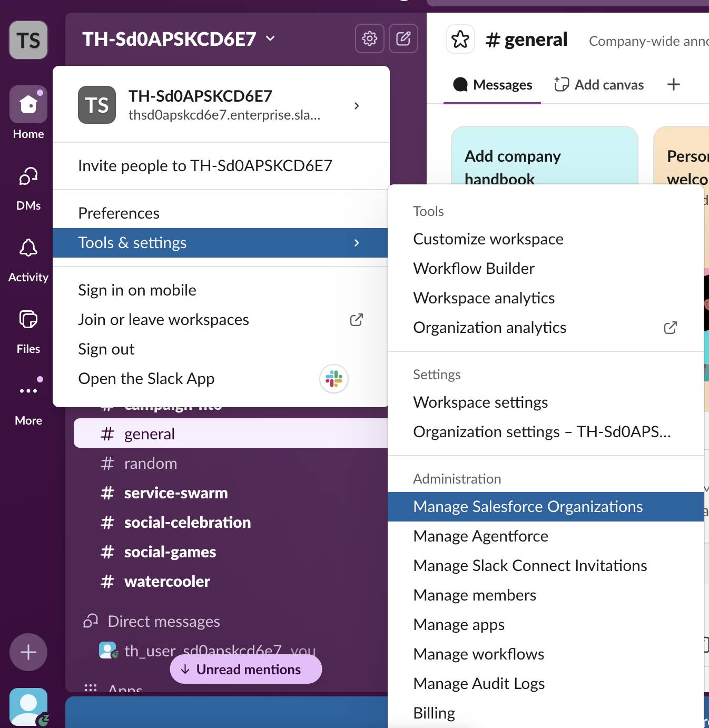Screen dimensions: 709x728
Task: Open the social-celebration channel
Action: click(231, 523)
